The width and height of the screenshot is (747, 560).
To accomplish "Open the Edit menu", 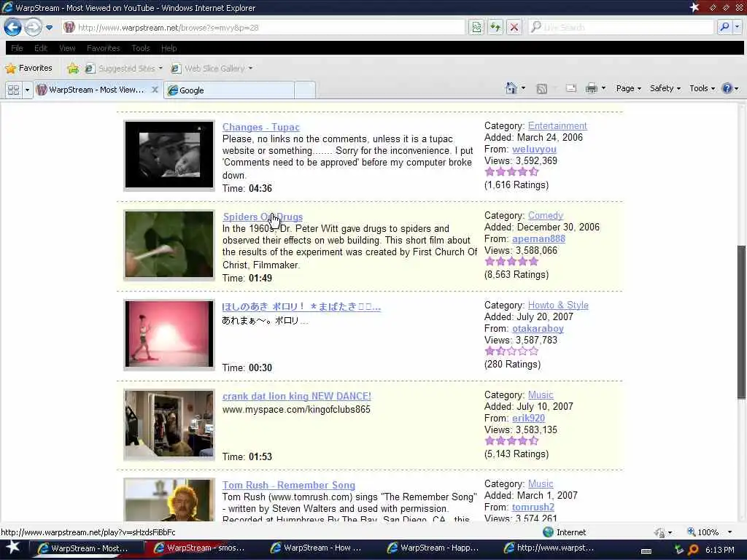I will (x=41, y=48).
